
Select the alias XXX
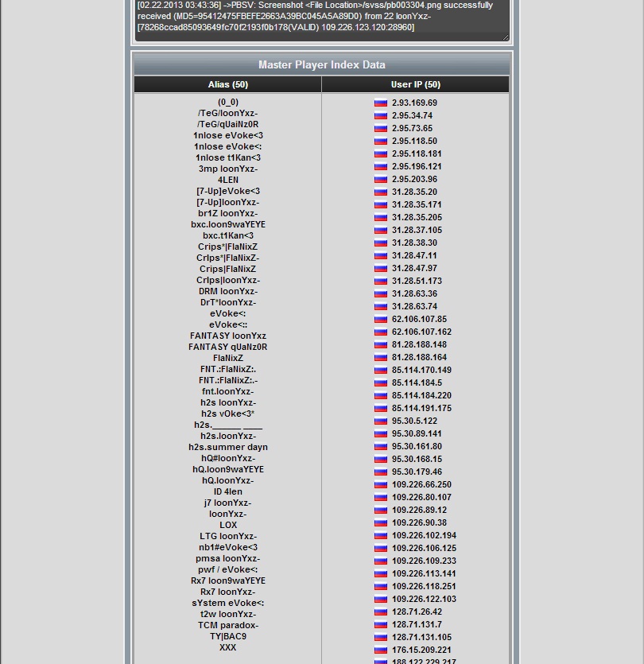pos(228,647)
